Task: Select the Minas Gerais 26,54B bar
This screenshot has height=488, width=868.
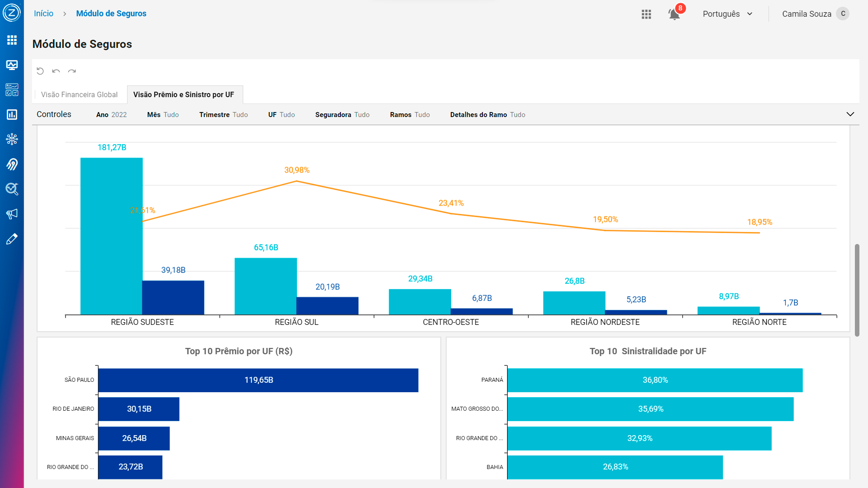Action: (134, 438)
